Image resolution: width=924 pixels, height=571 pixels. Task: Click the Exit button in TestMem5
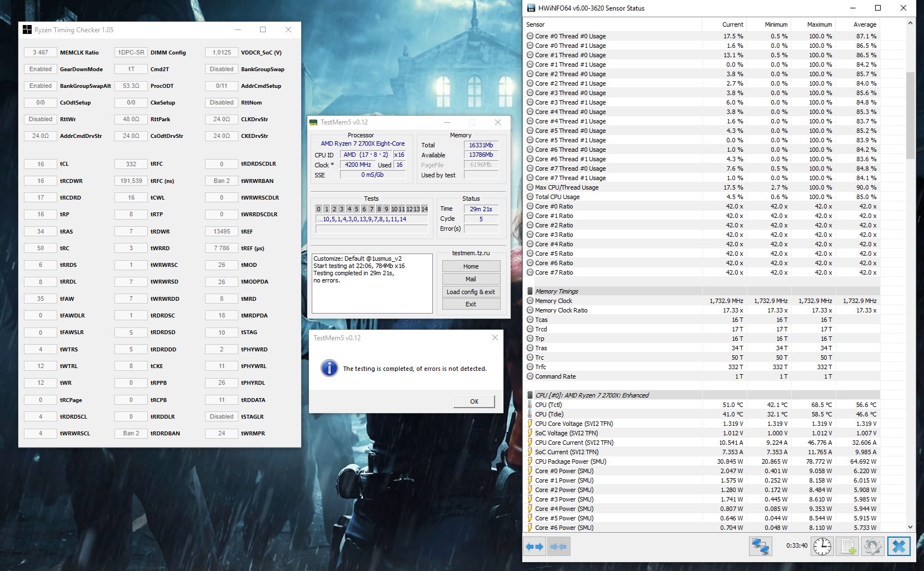(471, 304)
